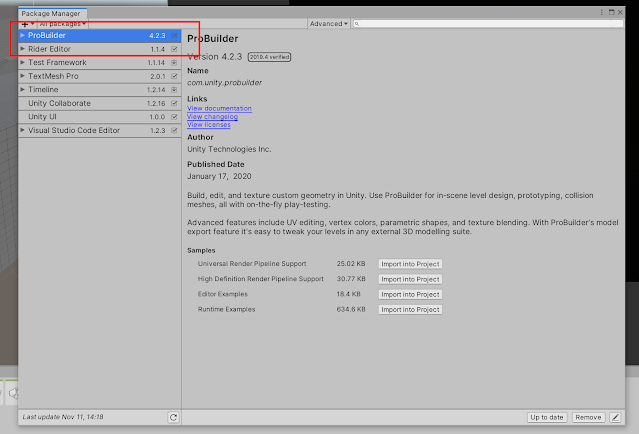Screen dimensions: 639x434
Task: Select the Package Manager tab
Action: click(x=51, y=13)
